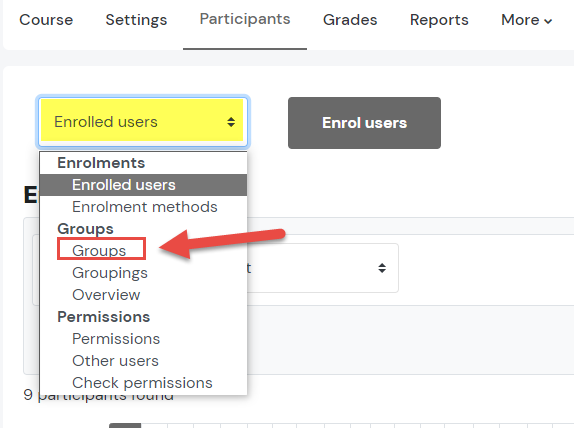This screenshot has height=428, width=574.
Task: Go to the Grades tab
Action: (350, 20)
